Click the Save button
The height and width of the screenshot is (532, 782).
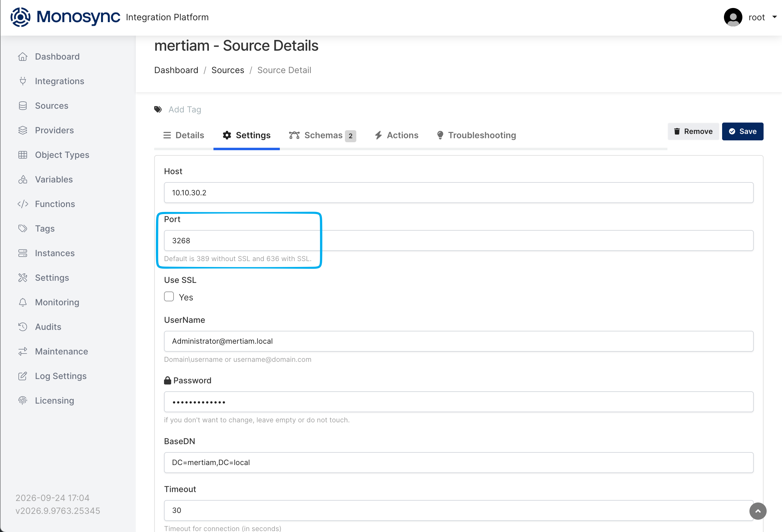(x=743, y=131)
